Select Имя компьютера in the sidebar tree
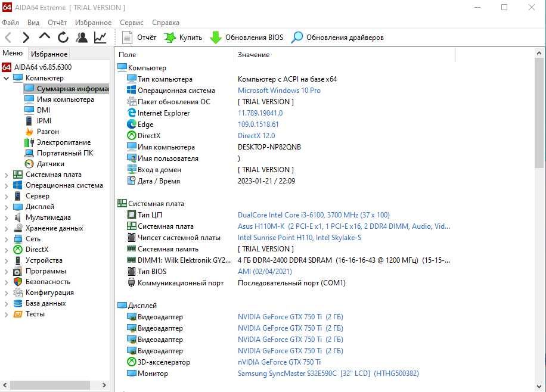 66,99
